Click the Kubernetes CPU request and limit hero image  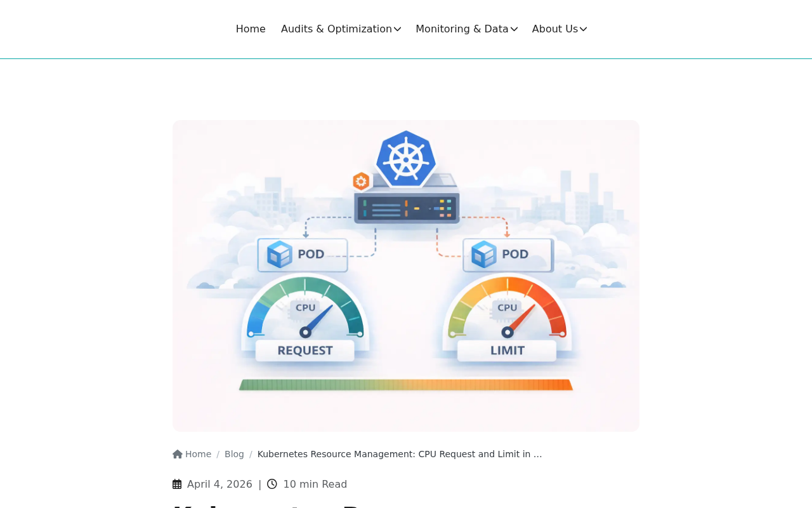tap(406, 276)
